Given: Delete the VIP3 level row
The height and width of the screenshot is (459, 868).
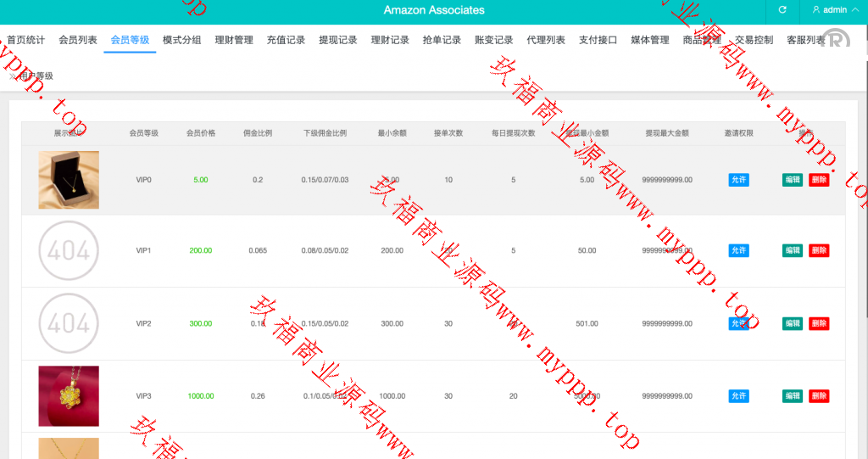Looking at the screenshot, I should pyautogui.click(x=819, y=396).
